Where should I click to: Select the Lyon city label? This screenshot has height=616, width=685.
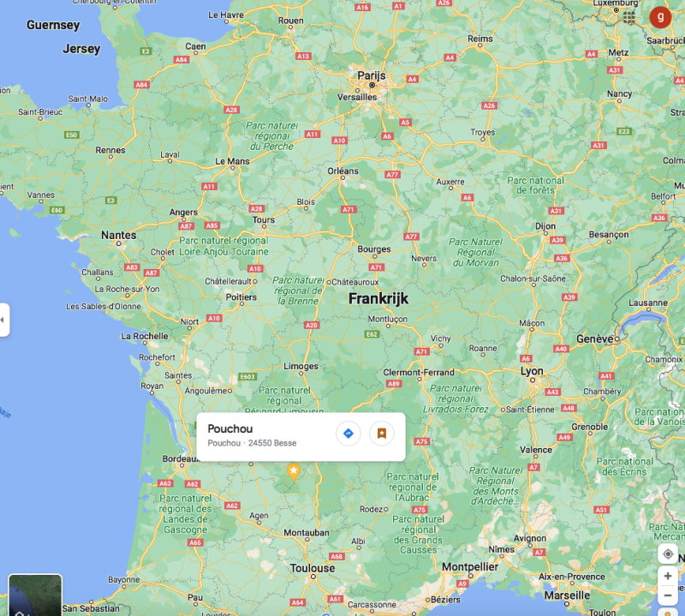tap(532, 371)
